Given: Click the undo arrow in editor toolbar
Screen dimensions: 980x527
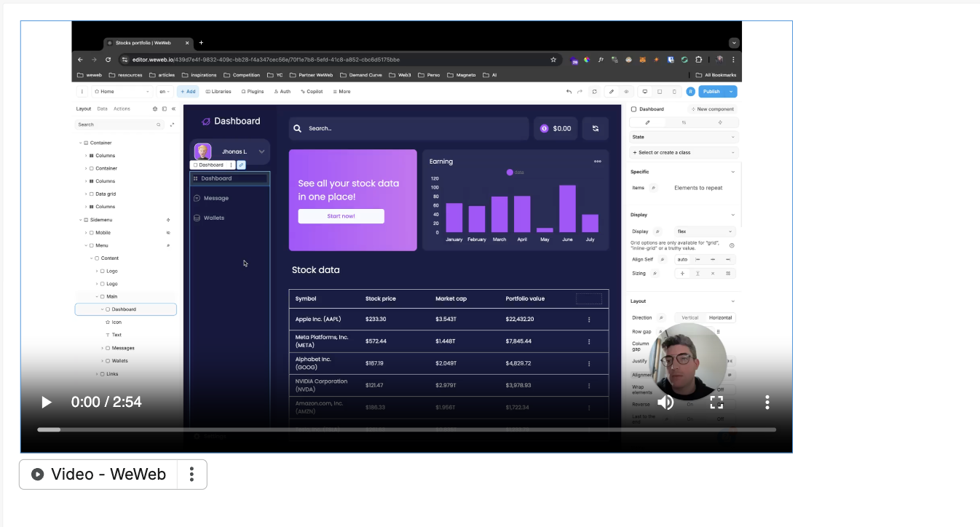Looking at the screenshot, I should 569,92.
